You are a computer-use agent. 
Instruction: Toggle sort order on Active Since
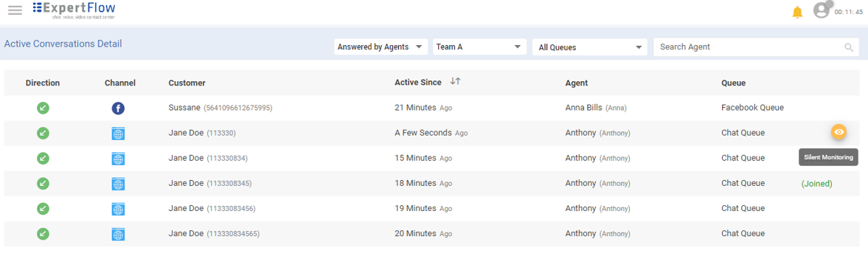point(455,81)
